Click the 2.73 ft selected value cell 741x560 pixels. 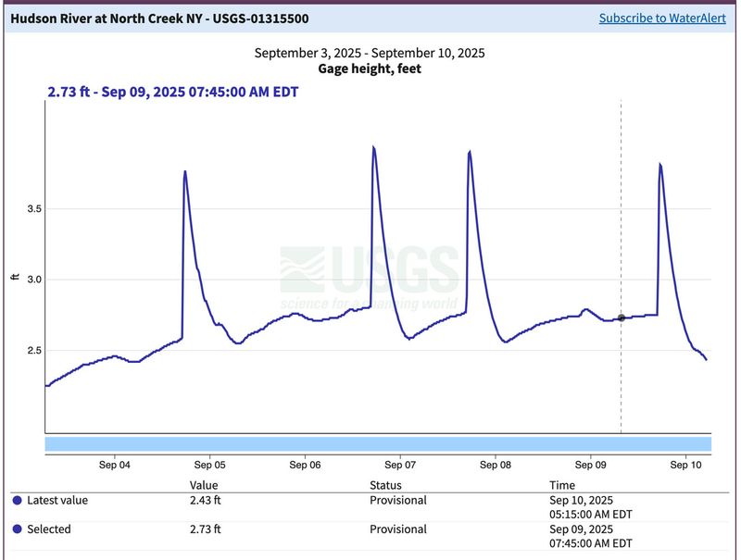(x=205, y=529)
